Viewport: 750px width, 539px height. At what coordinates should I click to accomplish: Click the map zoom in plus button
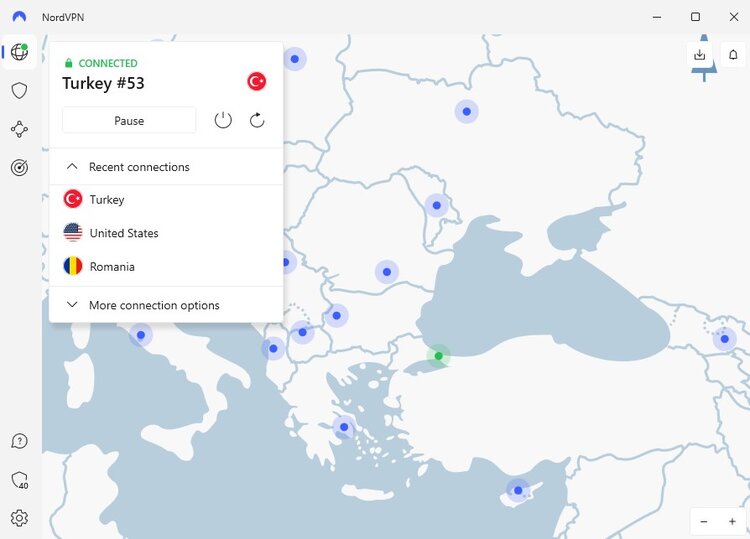pyautogui.click(x=732, y=521)
